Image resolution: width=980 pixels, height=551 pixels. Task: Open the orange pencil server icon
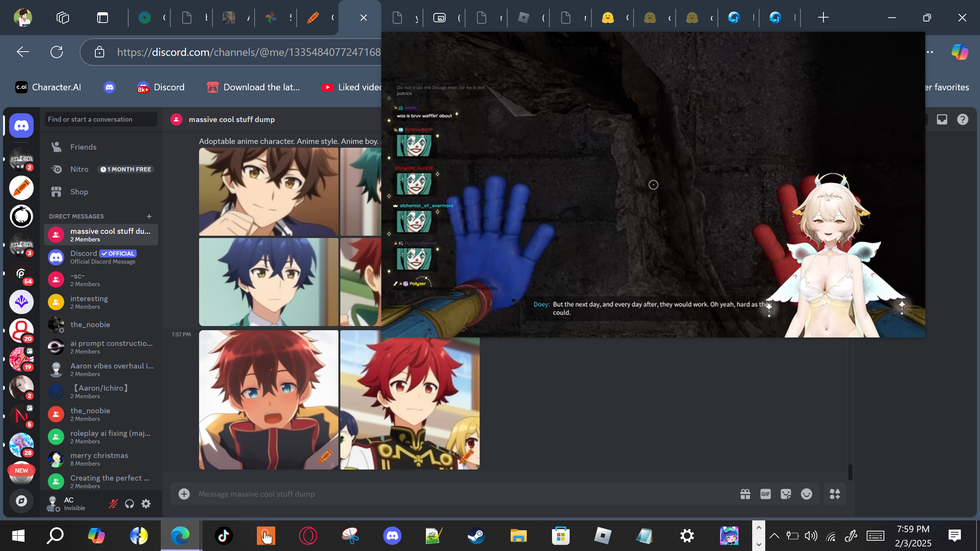(21, 188)
